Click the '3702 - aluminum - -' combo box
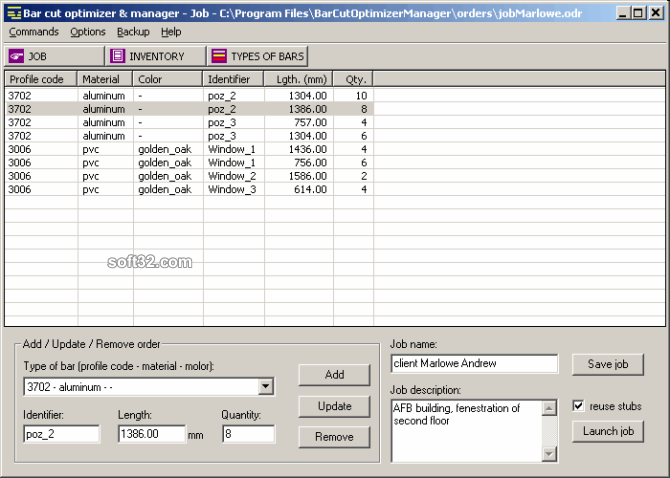 (x=149, y=387)
